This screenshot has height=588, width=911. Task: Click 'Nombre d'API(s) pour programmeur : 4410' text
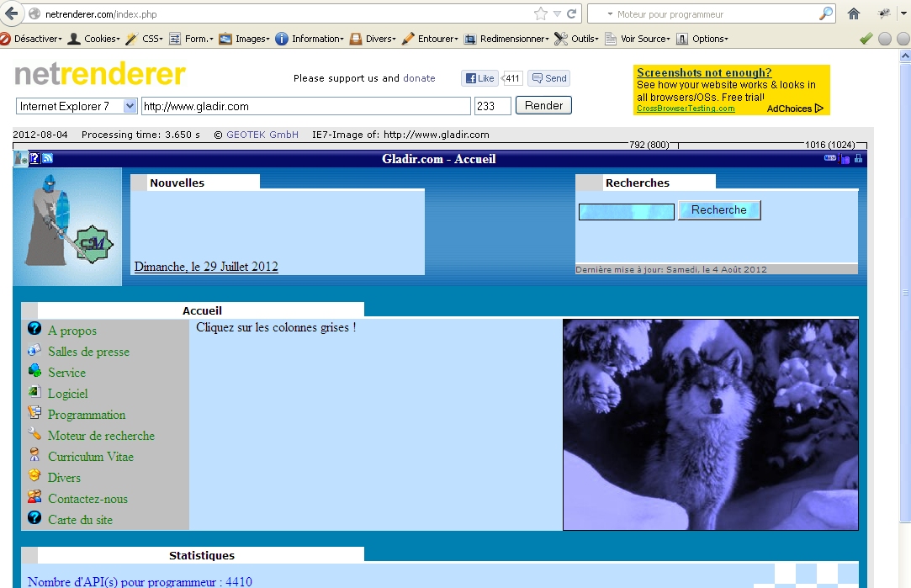(x=140, y=581)
